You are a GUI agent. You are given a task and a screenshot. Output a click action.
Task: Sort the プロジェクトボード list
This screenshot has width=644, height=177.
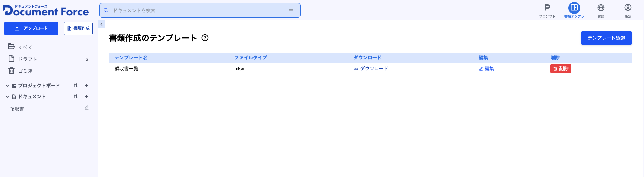coord(76,86)
